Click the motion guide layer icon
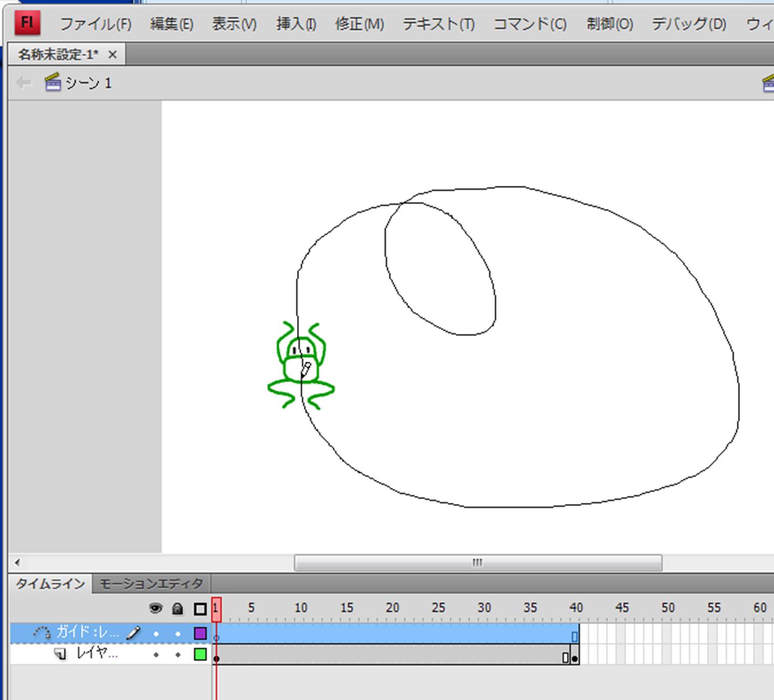Image resolution: width=774 pixels, height=700 pixels. tap(42, 633)
